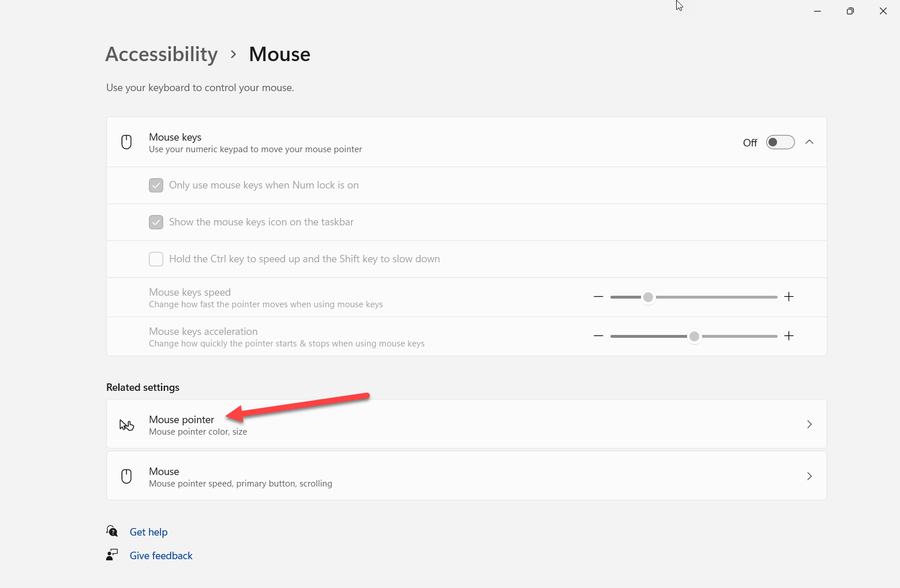Click the Mouse pointer cursor icon
900x588 pixels.
tap(126, 425)
